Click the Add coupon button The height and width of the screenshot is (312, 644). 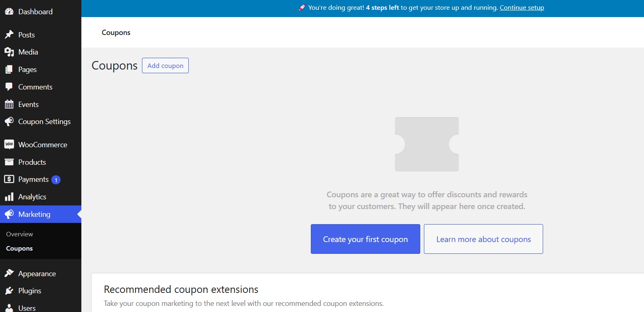(x=165, y=65)
